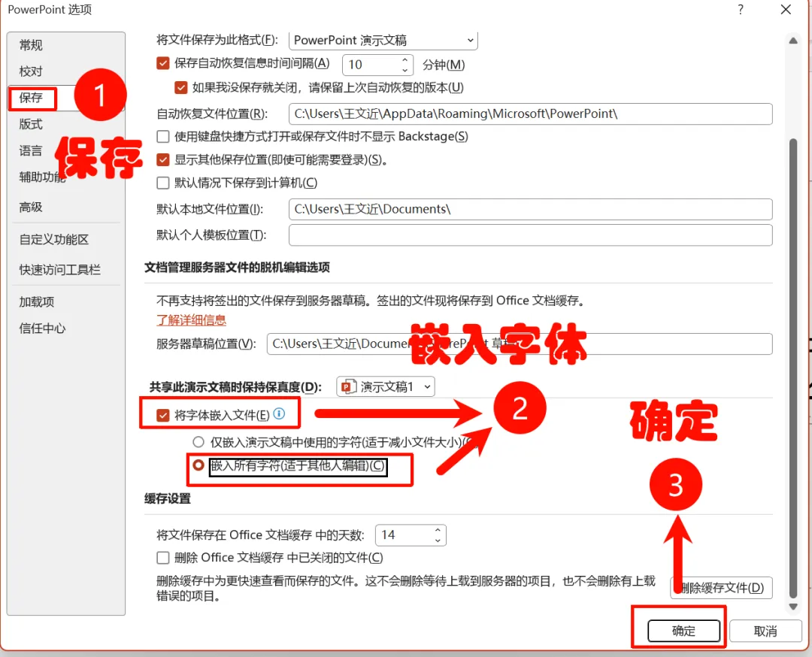Toggle 保存自动恢复信息时间间隔 checkbox

(163, 63)
